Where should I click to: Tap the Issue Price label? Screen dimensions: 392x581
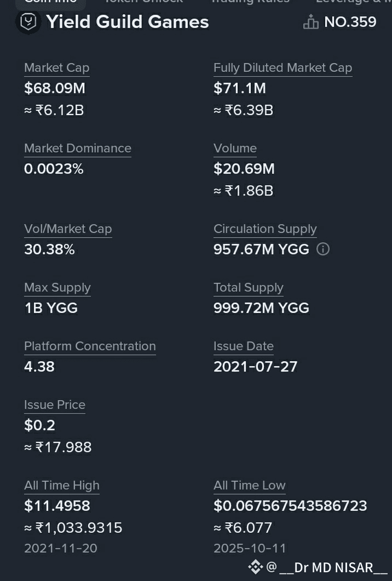(55, 405)
